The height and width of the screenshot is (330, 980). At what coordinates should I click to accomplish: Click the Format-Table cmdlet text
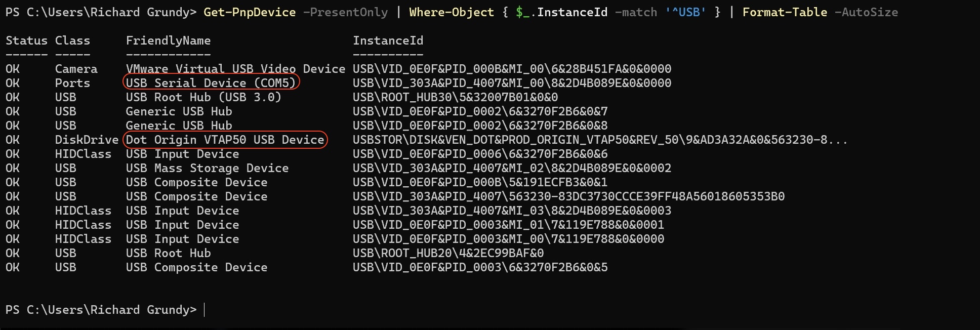(x=785, y=12)
